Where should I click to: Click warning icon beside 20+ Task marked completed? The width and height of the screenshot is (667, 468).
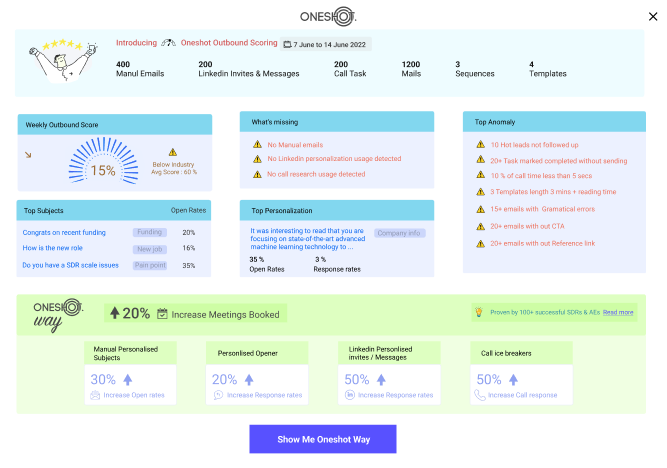coord(481,160)
